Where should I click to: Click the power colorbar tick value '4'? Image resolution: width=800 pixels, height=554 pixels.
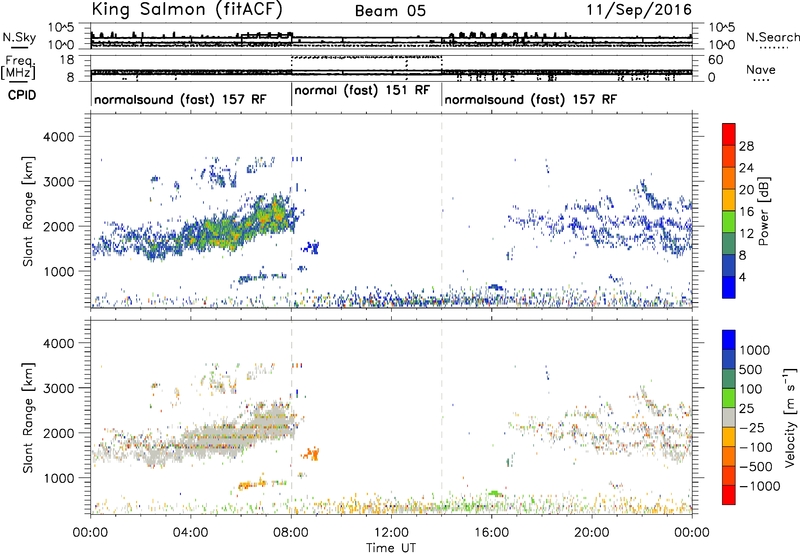pyautogui.click(x=743, y=277)
